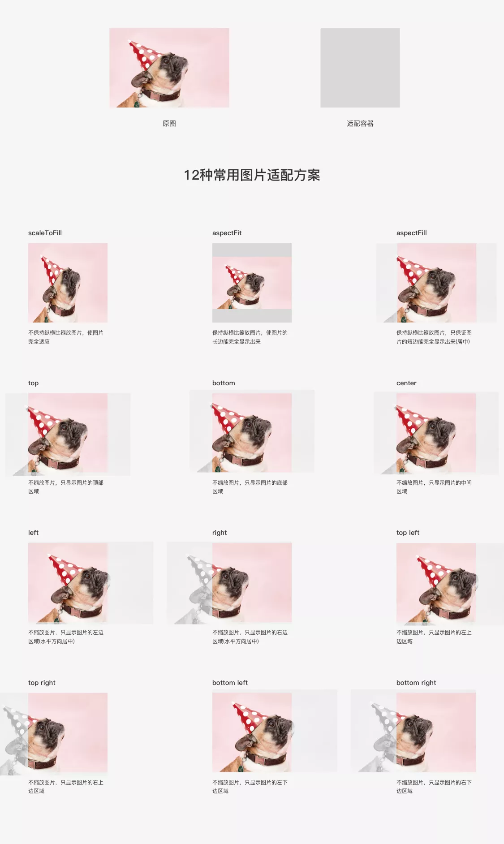Click the 12种常用图片适配方案 heading
The image size is (504, 844).
(x=252, y=175)
